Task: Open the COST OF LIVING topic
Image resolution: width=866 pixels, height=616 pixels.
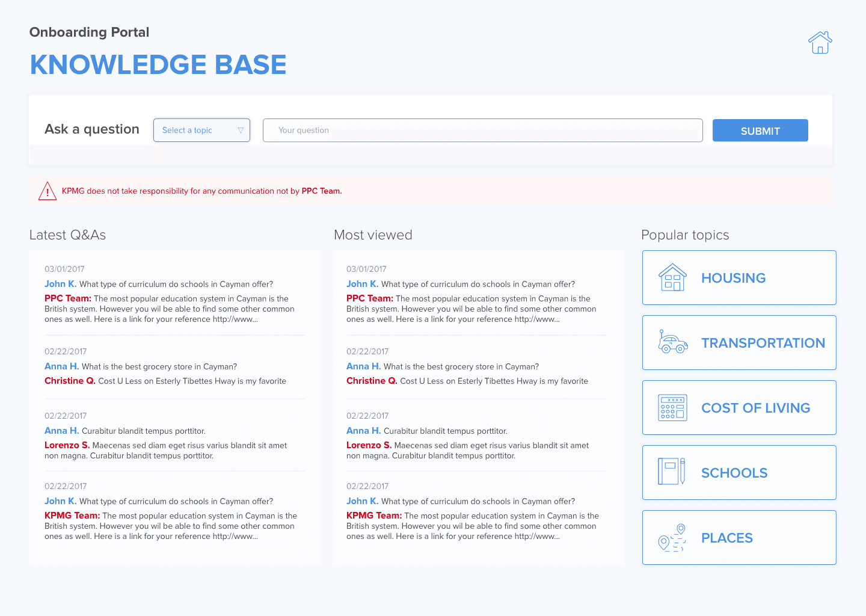Action: [755, 408]
